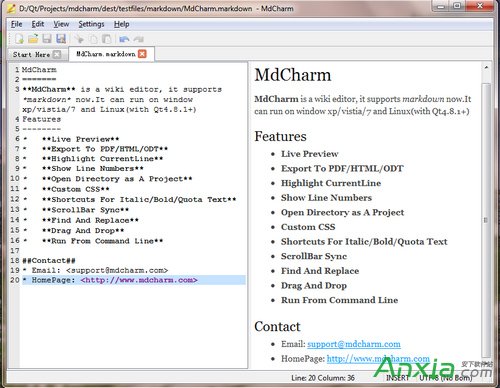Open the http://www.mdcharm.com link in the preview
The height and width of the screenshot is (388, 500).
pyautogui.click(x=378, y=359)
